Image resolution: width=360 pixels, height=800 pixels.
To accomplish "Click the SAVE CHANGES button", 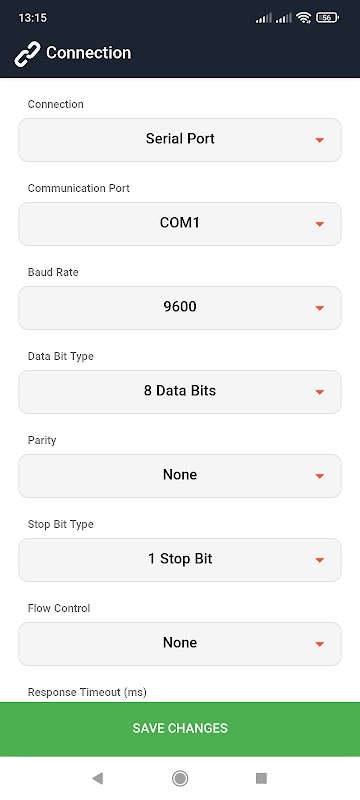I will click(180, 729).
